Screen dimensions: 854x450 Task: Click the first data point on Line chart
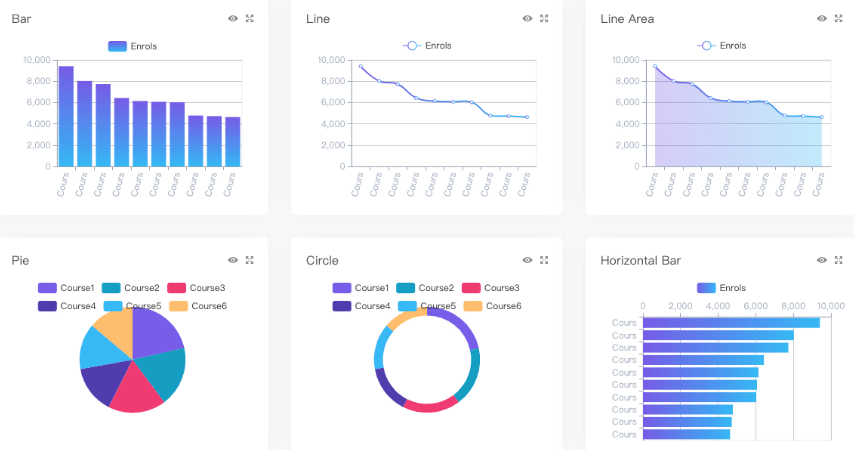tap(361, 66)
